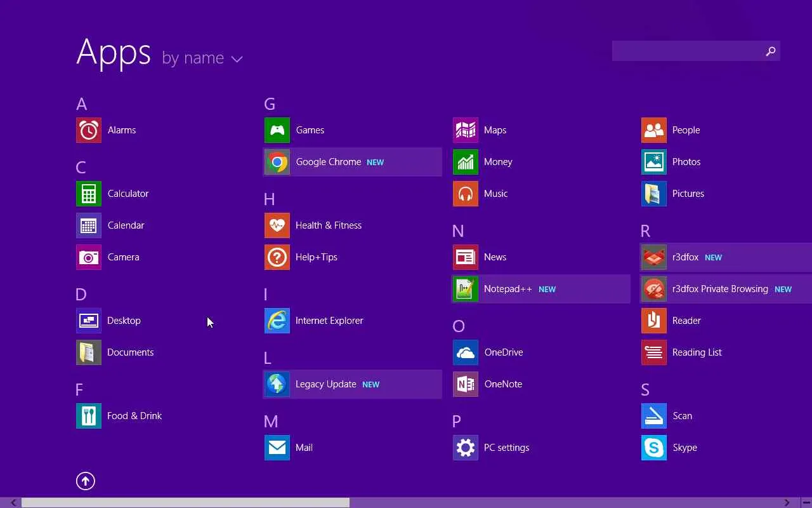Click the scrollbar left arrow
Image resolution: width=812 pixels, height=508 pixels.
(13, 503)
